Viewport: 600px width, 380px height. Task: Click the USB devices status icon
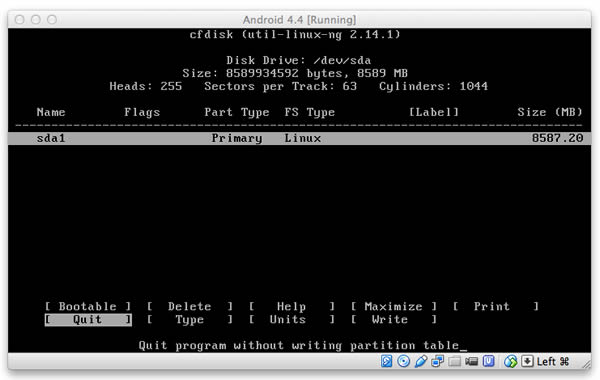421,361
